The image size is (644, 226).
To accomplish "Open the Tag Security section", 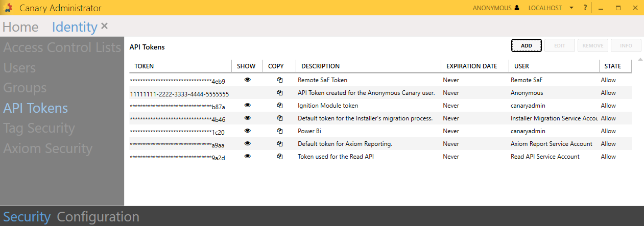I will 39,129.
